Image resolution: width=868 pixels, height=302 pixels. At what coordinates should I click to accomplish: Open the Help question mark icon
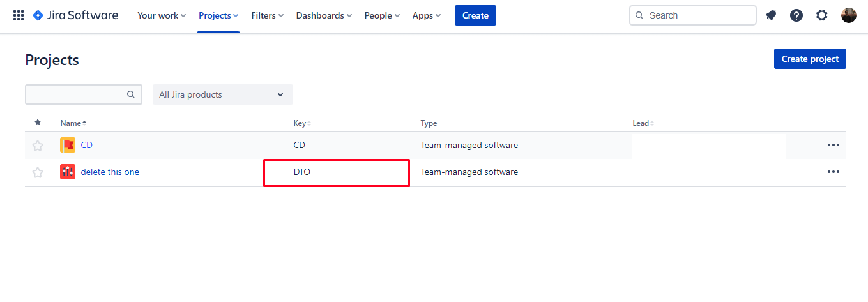click(796, 15)
